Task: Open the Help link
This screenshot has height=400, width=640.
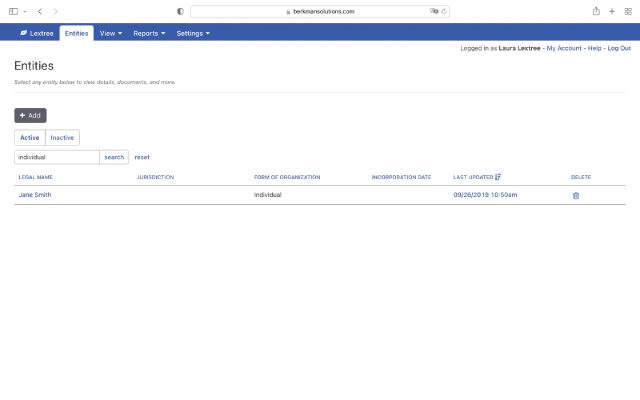Action: [x=594, y=48]
